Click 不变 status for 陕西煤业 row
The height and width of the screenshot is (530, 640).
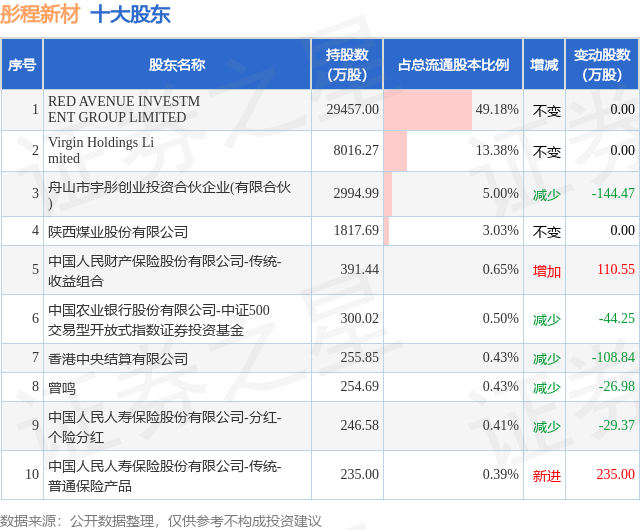[547, 232]
